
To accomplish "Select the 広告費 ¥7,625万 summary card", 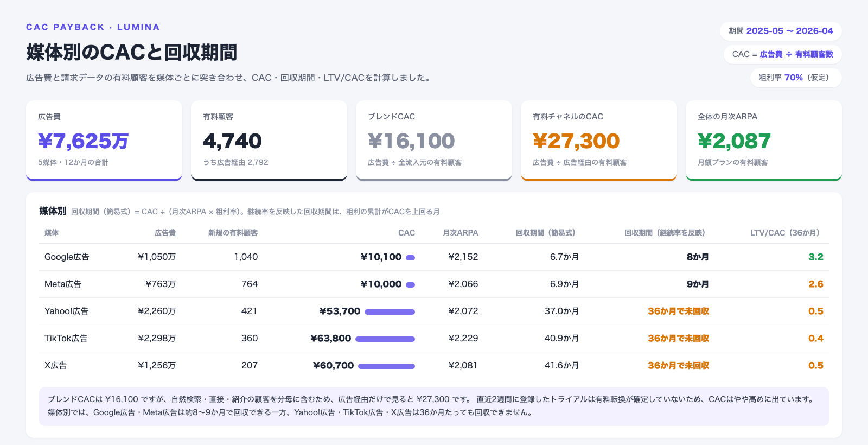I will click(104, 141).
